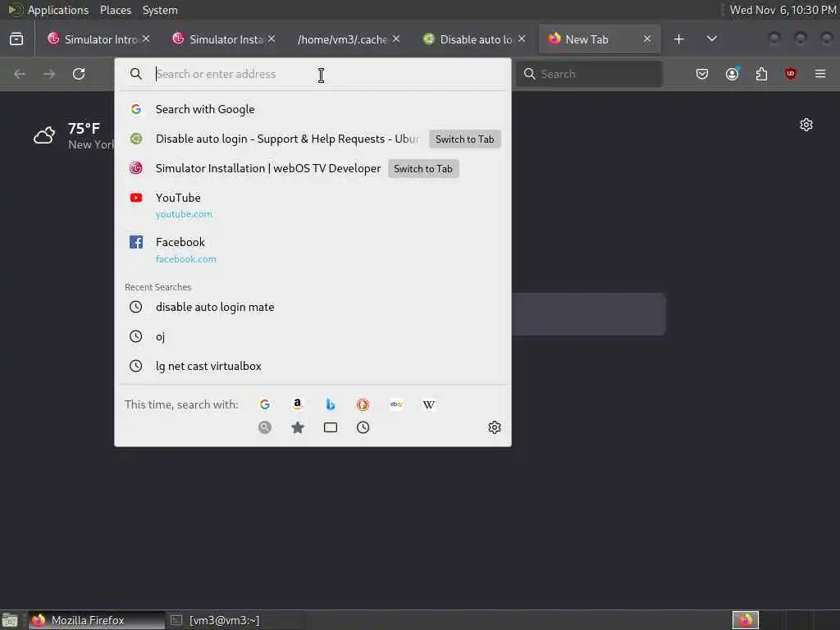The width and height of the screenshot is (840, 630).
Task: Open YouTube suggestion
Action: [313, 206]
